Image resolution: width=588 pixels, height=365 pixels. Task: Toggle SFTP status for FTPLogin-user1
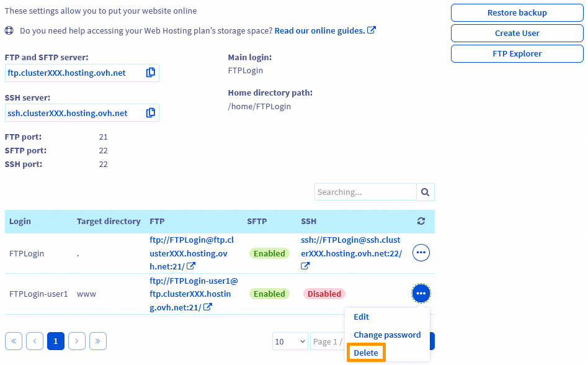[x=269, y=293]
